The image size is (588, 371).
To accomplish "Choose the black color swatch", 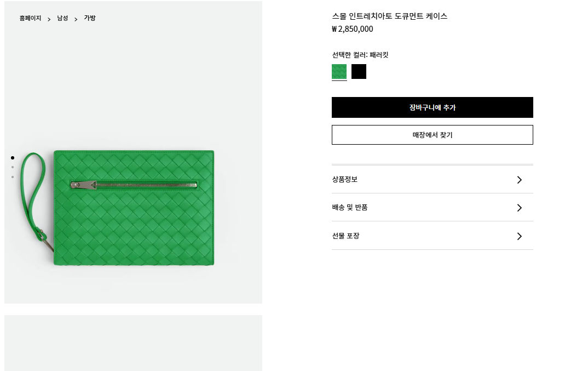I will [x=359, y=72].
